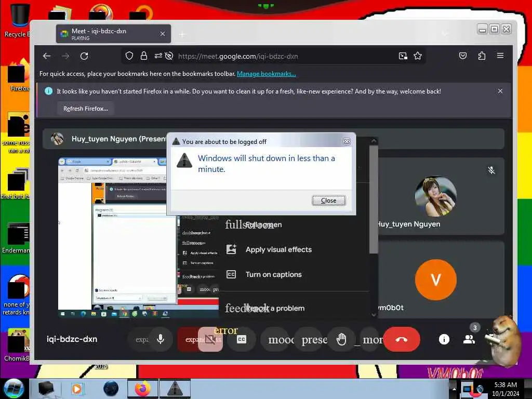Open the media player taskbar icon
Screen dimensions: 532x399
click(x=77, y=389)
